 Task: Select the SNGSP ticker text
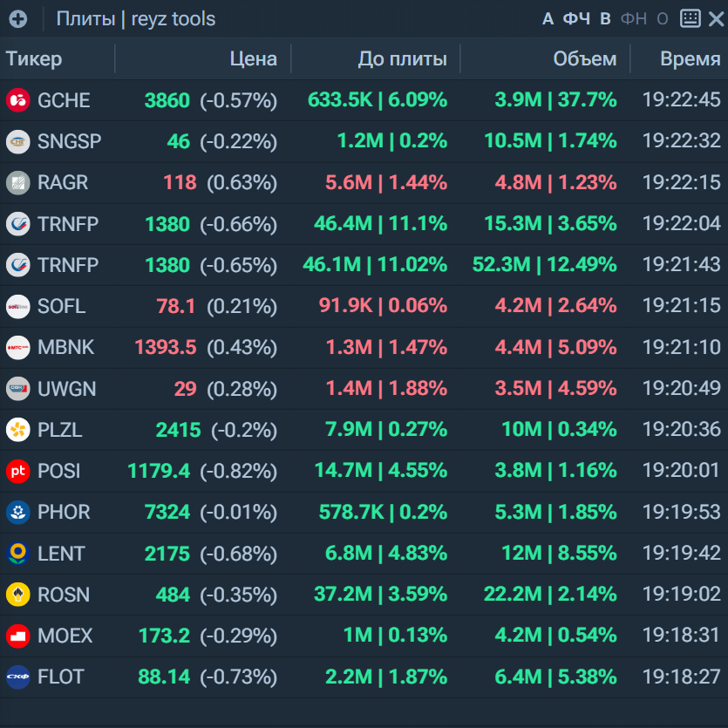pos(69,141)
